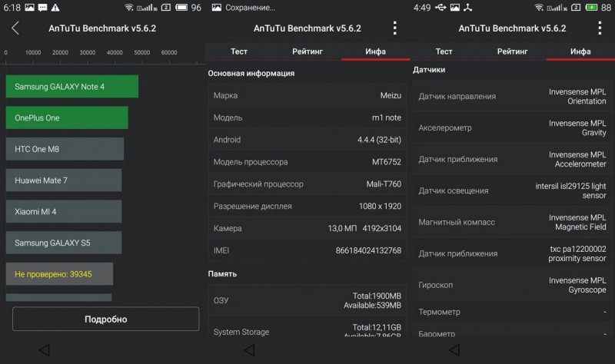
Task: Select OnePlus One ranking bar
Action: (x=67, y=117)
